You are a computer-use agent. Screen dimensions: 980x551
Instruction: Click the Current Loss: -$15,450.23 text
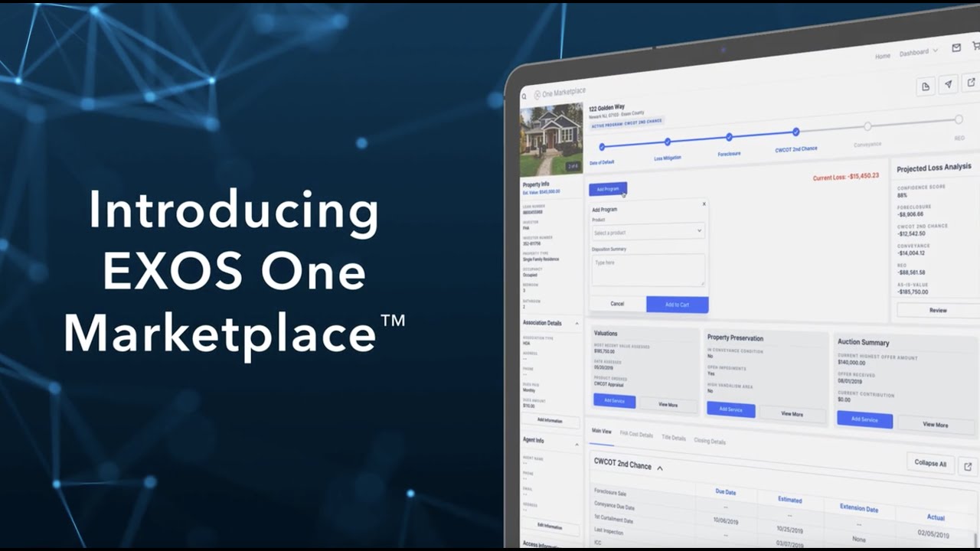coord(845,176)
